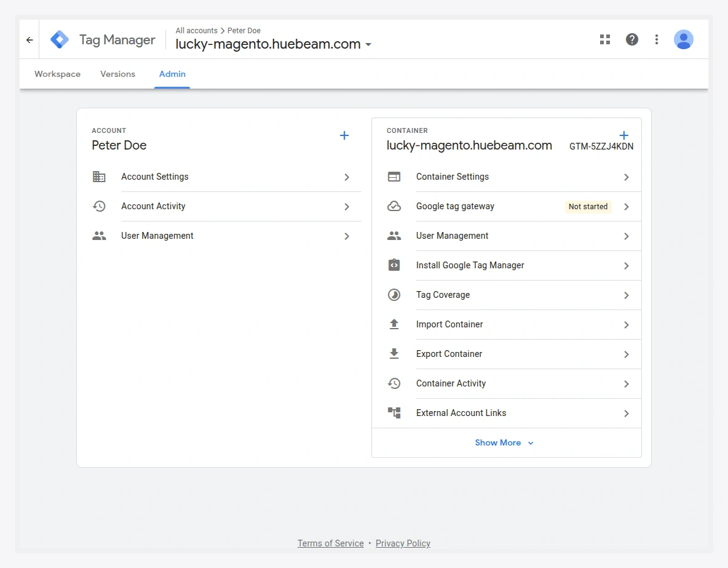The image size is (728, 568).
Task: Open the container selector dropdown arrow
Action: [368, 45]
